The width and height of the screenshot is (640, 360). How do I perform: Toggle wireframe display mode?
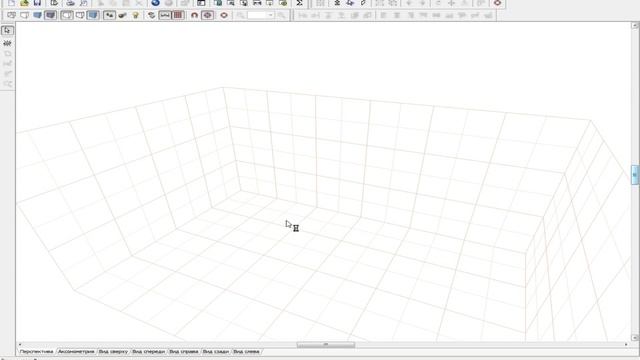click(x=11, y=15)
